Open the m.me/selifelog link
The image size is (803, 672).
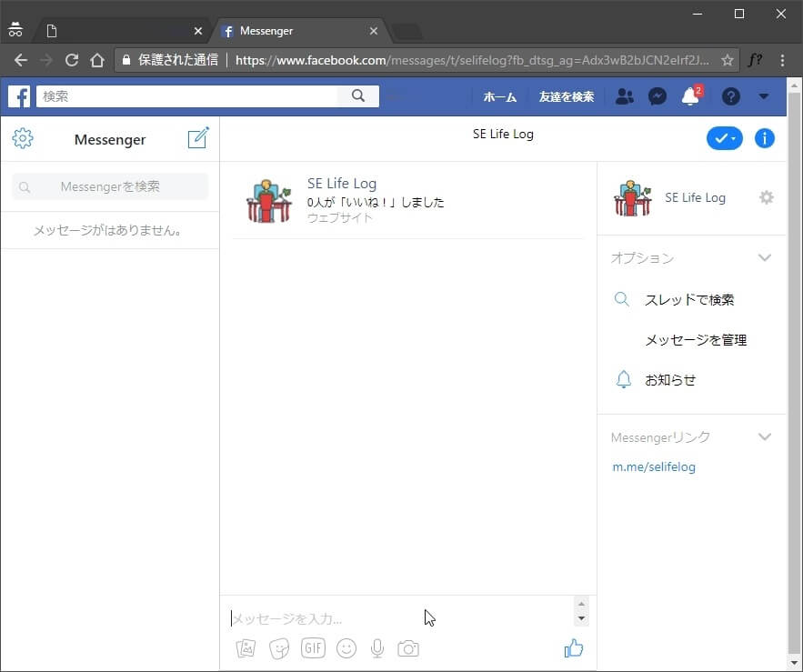[x=653, y=467]
